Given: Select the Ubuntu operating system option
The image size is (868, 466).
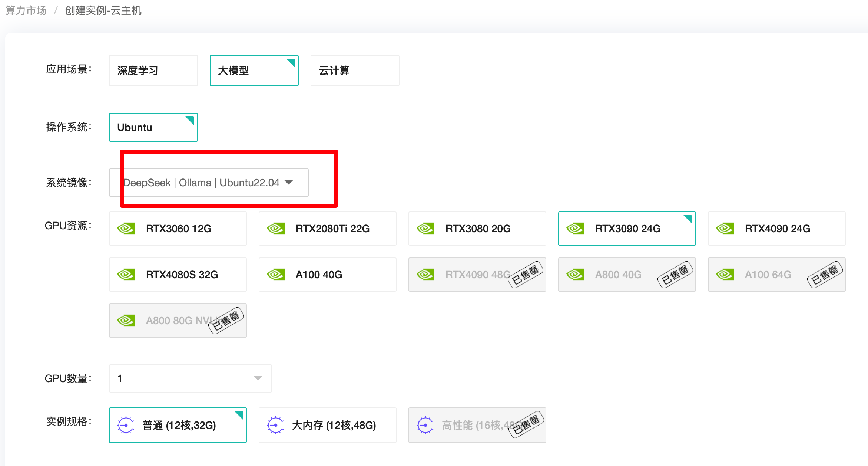Looking at the screenshot, I should click(153, 127).
